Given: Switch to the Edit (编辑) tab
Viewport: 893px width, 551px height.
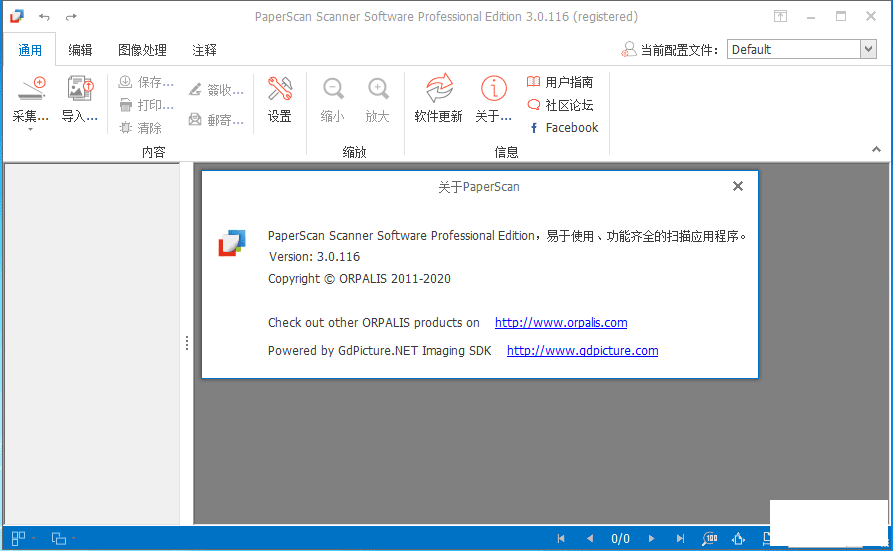Looking at the screenshot, I should coord(80,50).
